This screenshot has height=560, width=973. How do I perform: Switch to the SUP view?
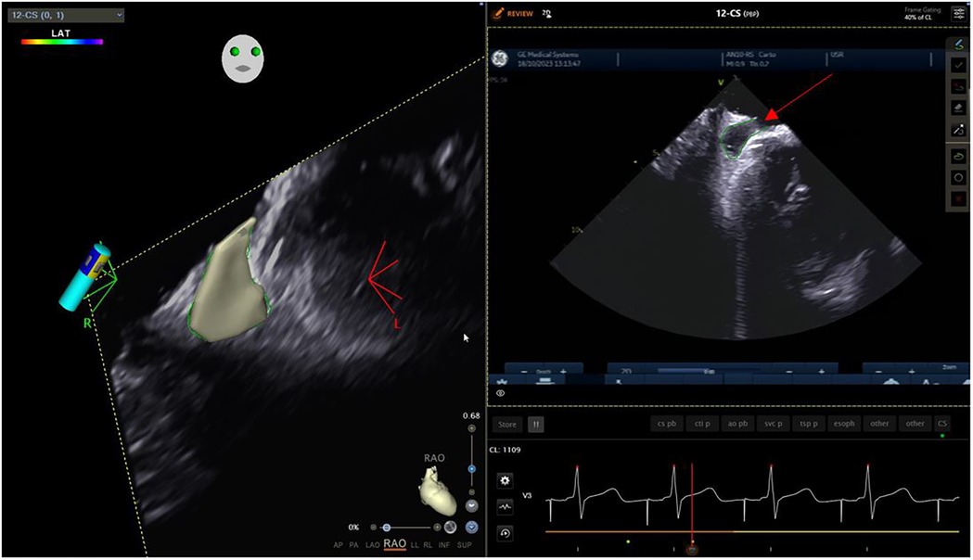pos(464,545)
